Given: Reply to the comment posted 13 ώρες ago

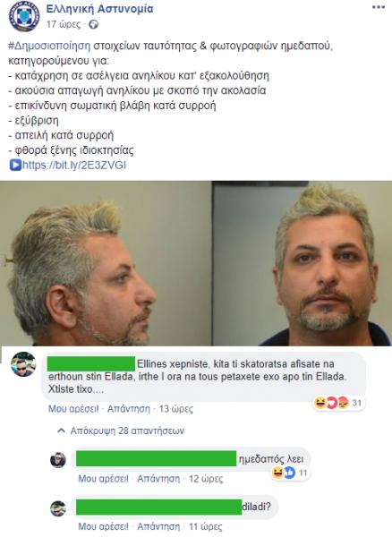Looking at the screenshot, I should 129,409.
